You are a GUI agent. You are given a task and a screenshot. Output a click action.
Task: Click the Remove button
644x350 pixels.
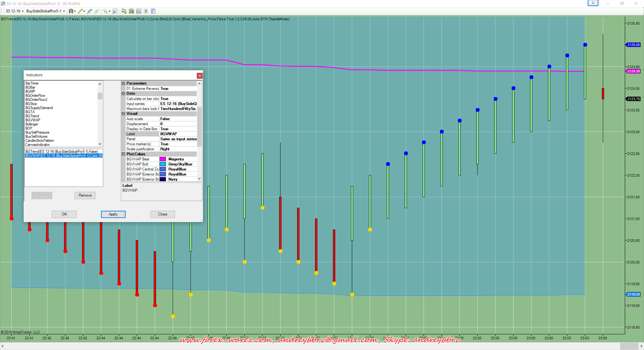(x=85, y=195)
